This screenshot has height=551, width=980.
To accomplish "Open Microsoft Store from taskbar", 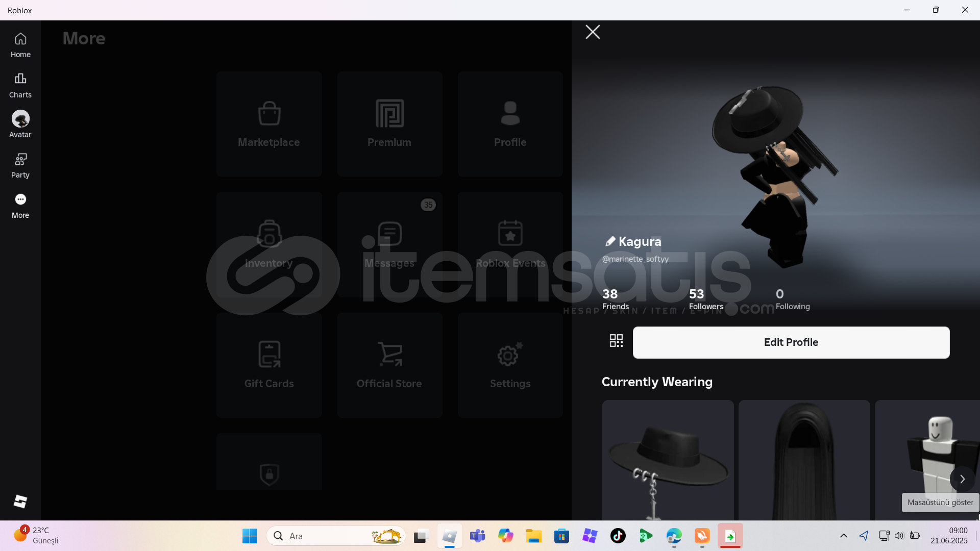I will pos(561,536).
